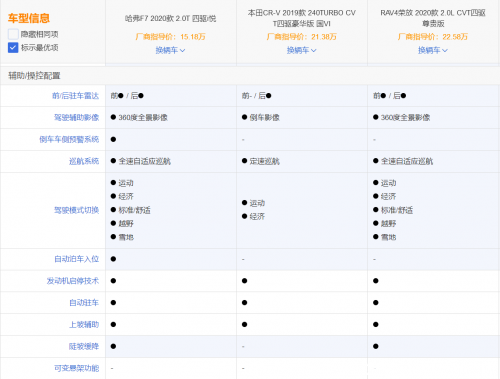Select the RAV4荣放 2020款 model title
Image resolution: width=500 pixels, height=379 pixels.
point(433,18)
